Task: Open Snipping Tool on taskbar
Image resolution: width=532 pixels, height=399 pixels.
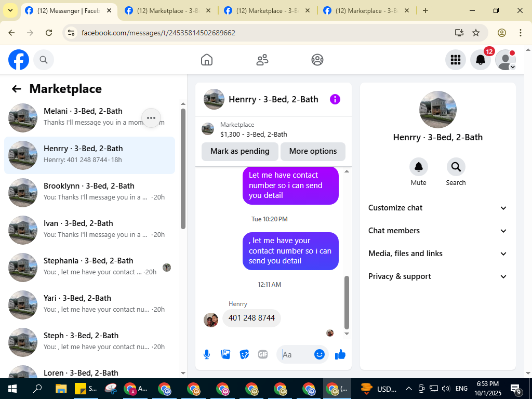Action: 111,389
